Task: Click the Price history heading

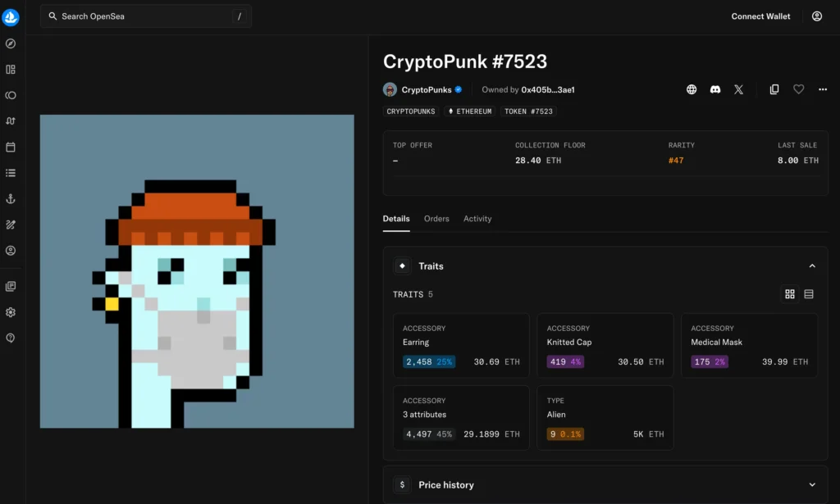Action: (x=446, y=484)
